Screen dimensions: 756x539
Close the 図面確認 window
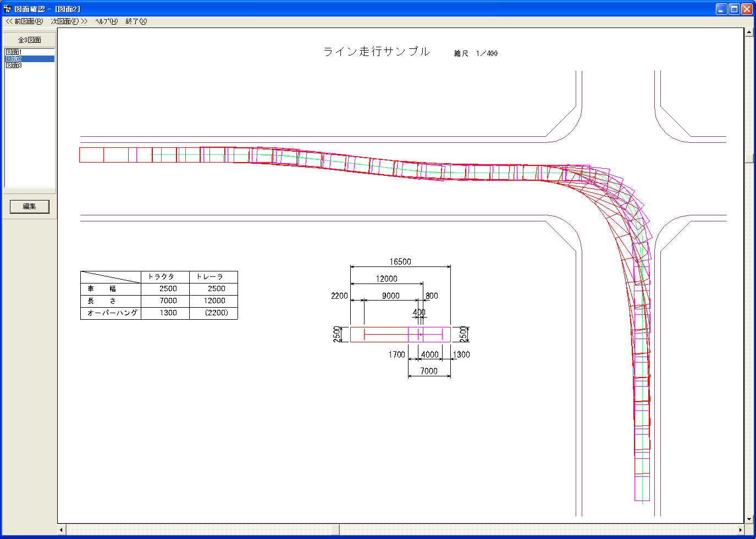pos(747,9)
